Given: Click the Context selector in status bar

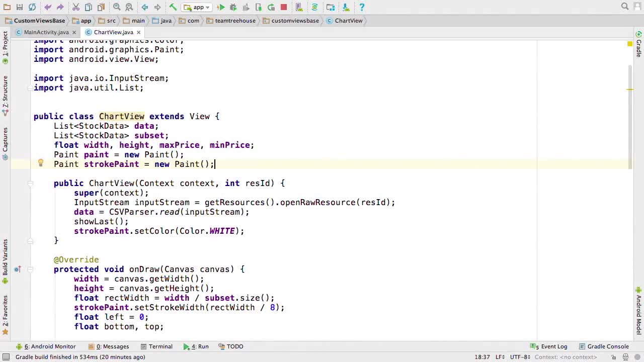Looking at the screenshot, I should [x=566, y=357].
